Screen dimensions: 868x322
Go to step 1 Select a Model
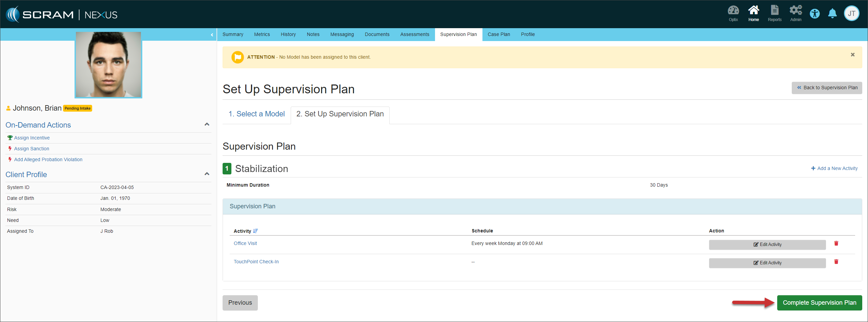(x=256, y=114)
